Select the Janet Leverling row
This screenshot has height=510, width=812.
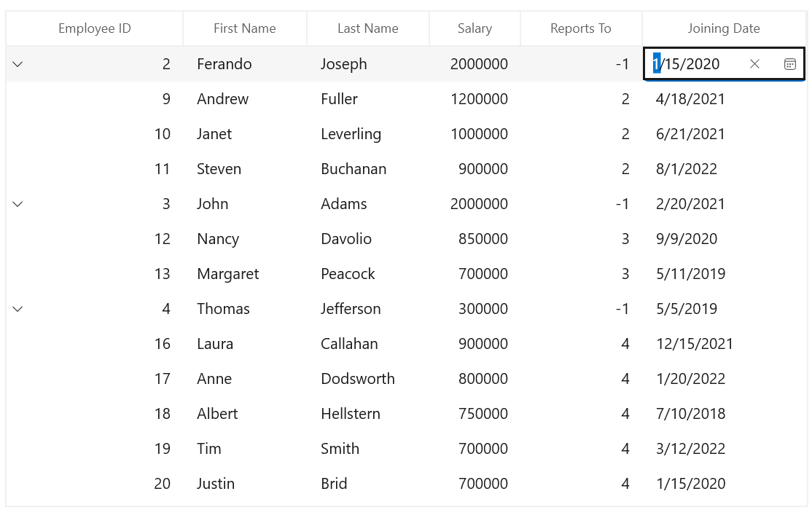[x=214, y=134]
